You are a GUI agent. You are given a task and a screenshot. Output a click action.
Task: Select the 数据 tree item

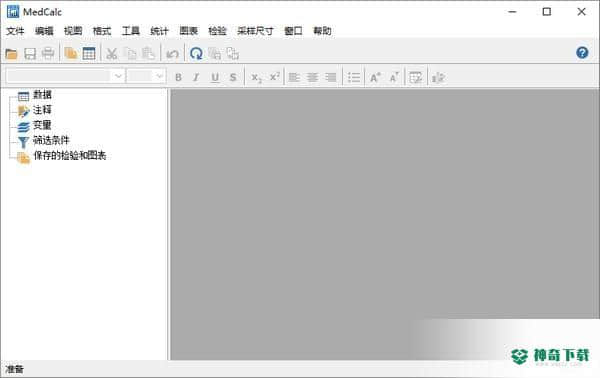pos(42,94)
